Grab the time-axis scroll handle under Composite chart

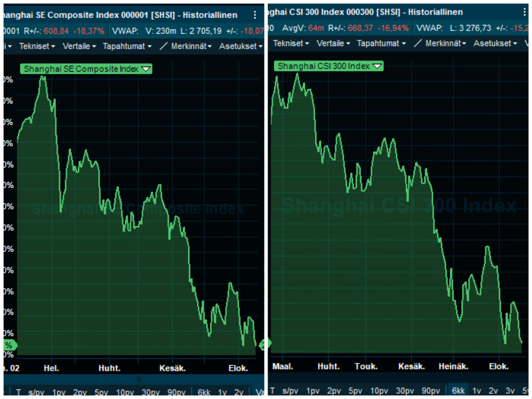click(139, 379)
